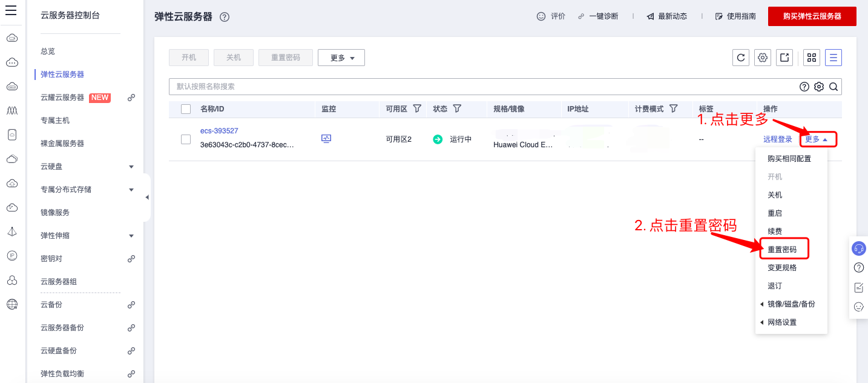The image size is (868, 383).
Task: Open the 更多 dropdown in the top toolbar
Action: [341, 58]
